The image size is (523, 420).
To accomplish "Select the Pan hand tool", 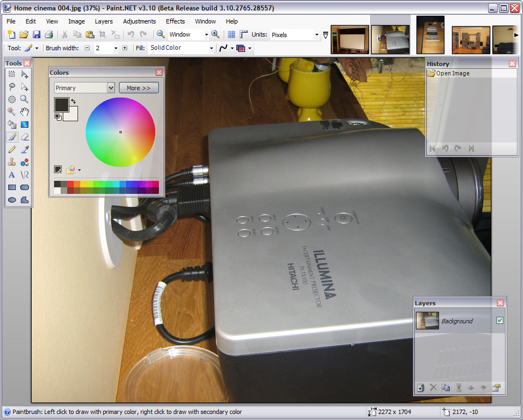I will [25, 112].
